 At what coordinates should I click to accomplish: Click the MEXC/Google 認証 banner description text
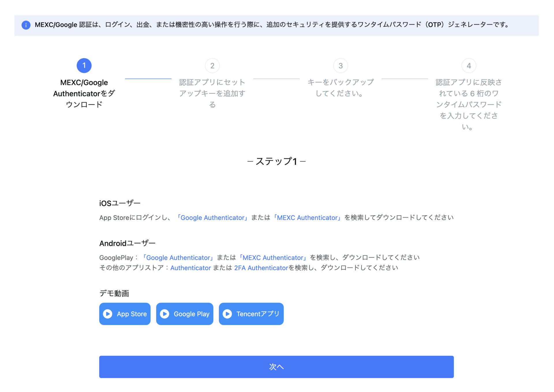(x=272, y=25)
